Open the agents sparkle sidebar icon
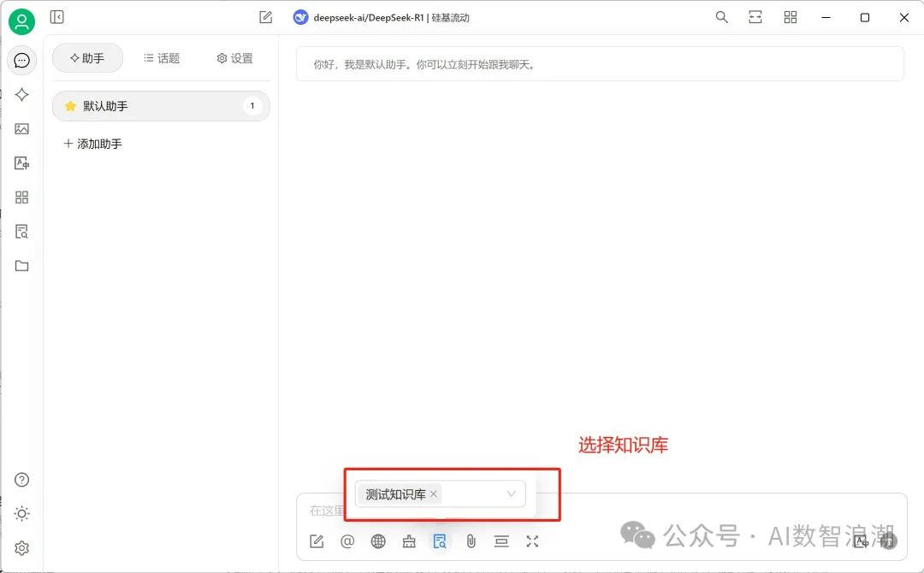 (21, 94)
